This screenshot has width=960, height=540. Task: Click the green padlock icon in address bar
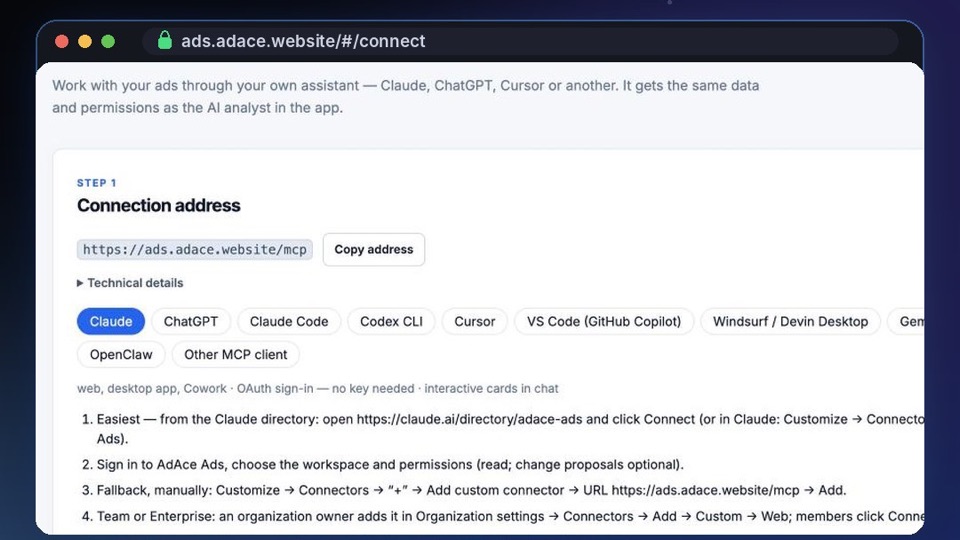[164, 40]
